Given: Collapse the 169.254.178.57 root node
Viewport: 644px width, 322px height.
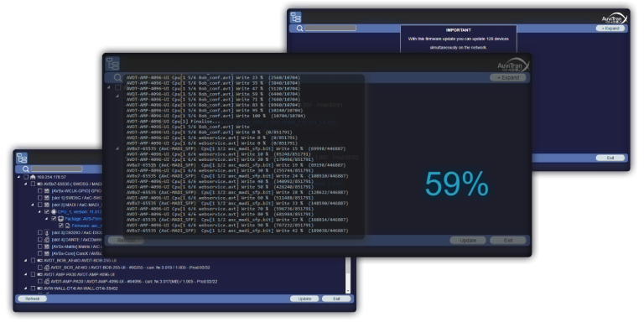Looking at the screenshot, I should [18, 177].
